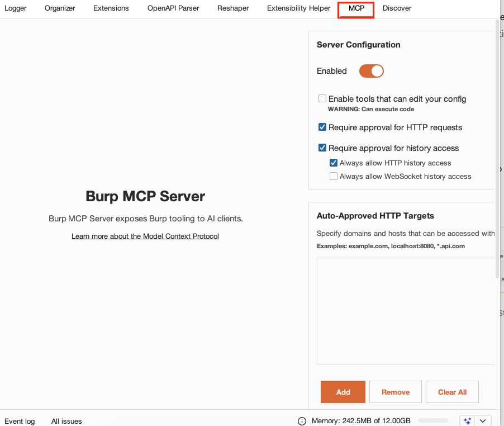Click the Remove target button

point(396,392)
